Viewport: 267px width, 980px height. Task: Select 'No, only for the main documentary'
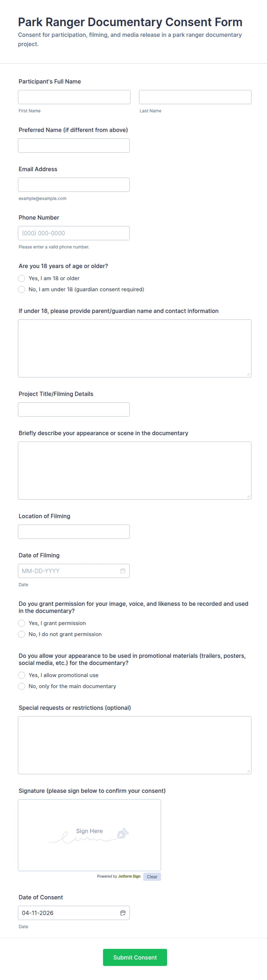pos(22,686)
